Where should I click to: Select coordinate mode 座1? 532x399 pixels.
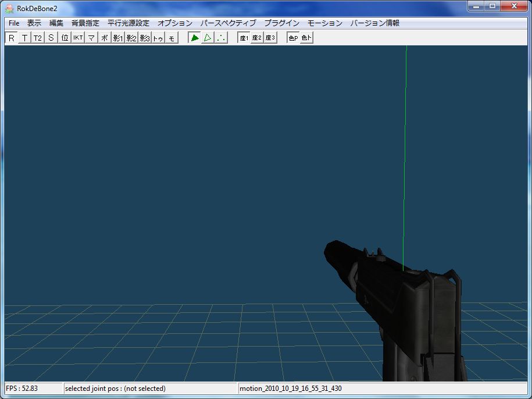pos(244,38)
